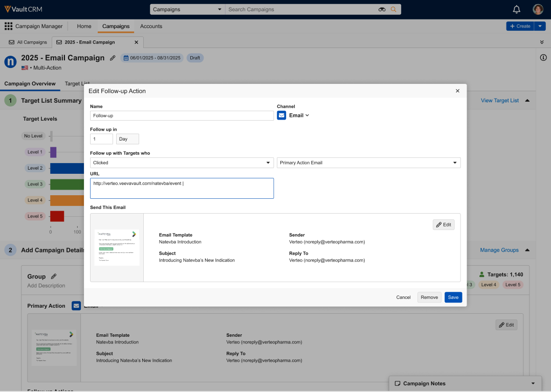Image resolution: width=551 pixels, height=392 pixels.
Task: Close the 2025 - Email Campaign tab
Action: pos(136,42)
